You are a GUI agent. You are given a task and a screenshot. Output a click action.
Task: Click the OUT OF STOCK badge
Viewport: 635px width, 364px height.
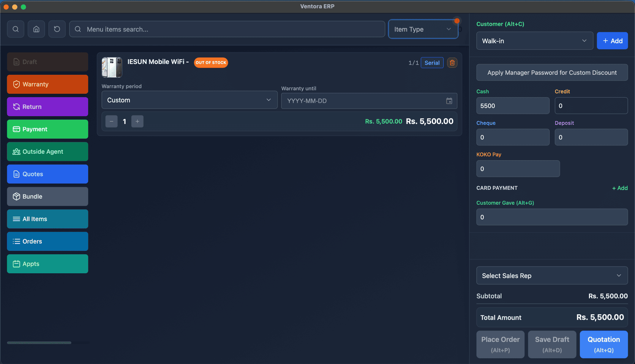pos(211,63)
